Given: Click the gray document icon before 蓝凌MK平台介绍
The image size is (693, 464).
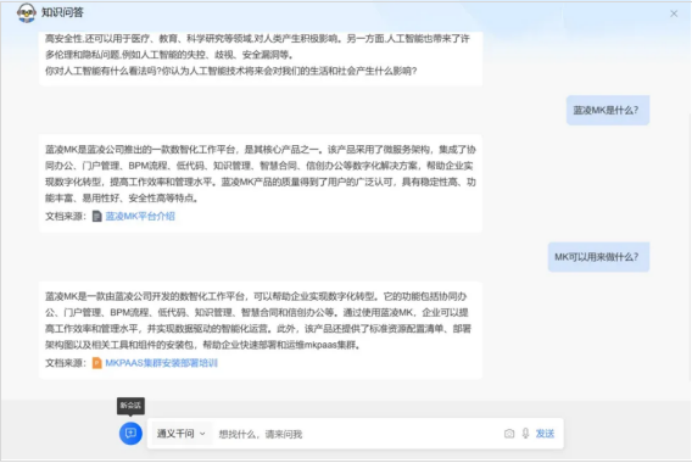Looking at the screenshot, I should [97, 216].
